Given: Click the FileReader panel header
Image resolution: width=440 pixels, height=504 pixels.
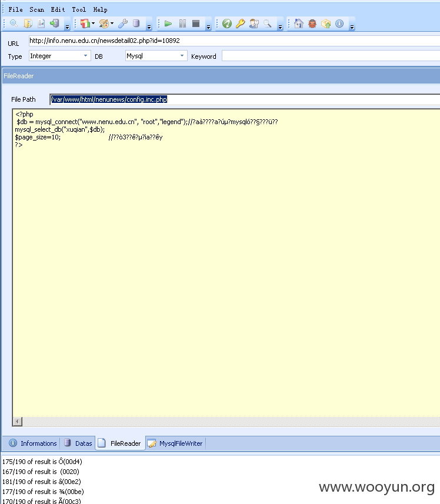Looking at the screenshot, I should (221, 76).
